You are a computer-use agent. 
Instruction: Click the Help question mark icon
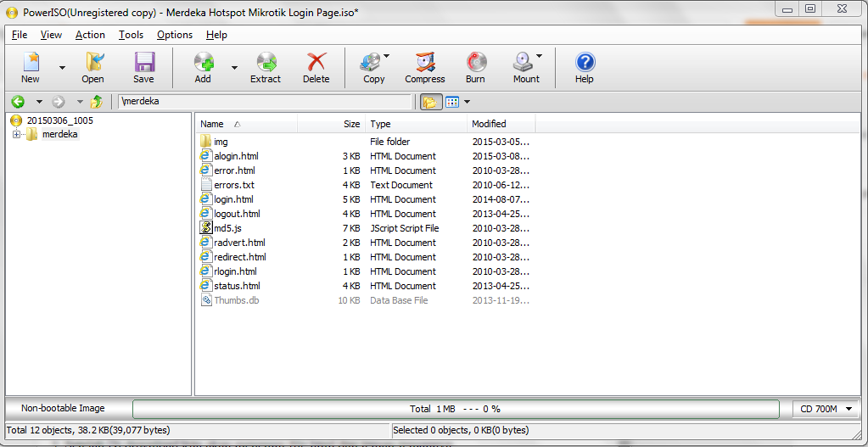(585, 62)
